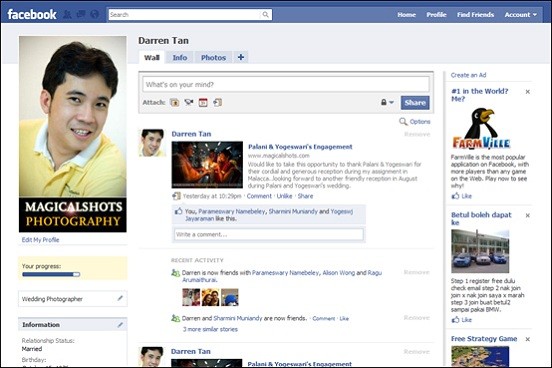Click the large profile picture
The image size is (552, 368).
73,134
